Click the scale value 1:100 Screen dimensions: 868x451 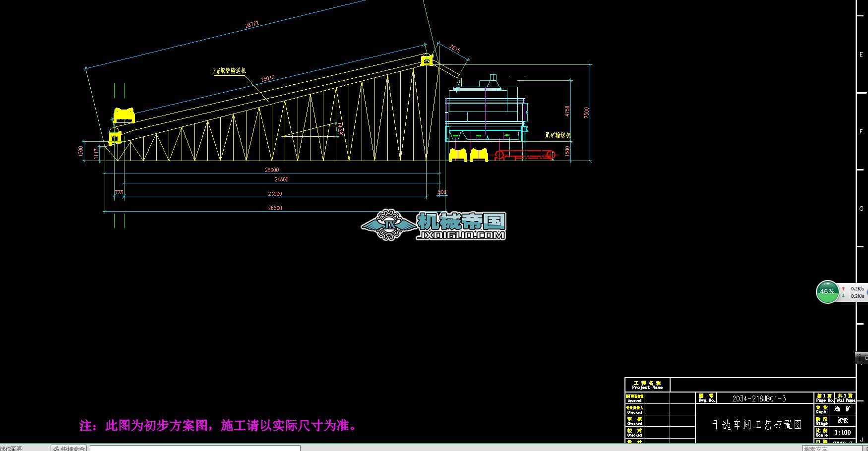pos(843,433)
